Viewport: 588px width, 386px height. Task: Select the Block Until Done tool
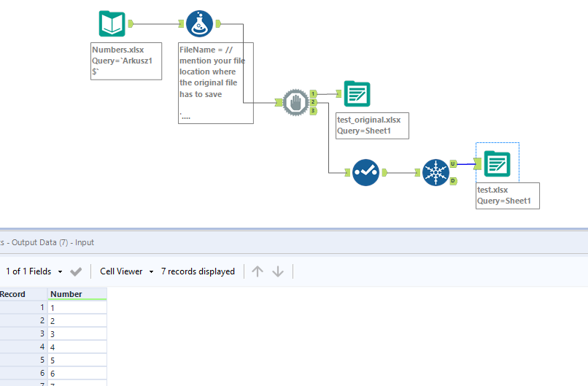(295, 102)
